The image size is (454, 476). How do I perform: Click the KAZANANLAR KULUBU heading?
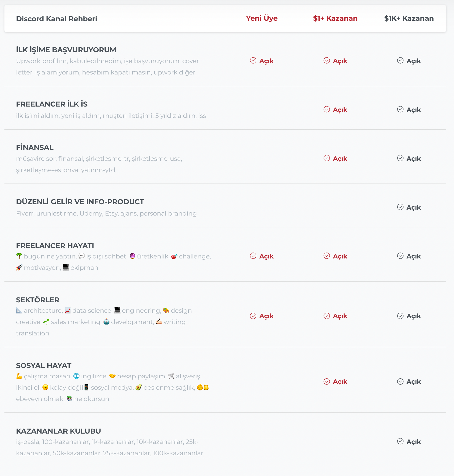coord(58,431)
